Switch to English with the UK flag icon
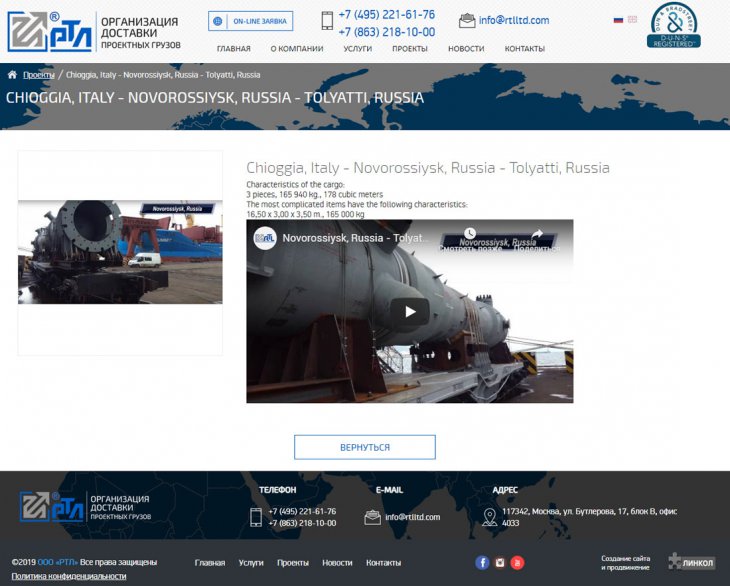 tap(632, 20)
